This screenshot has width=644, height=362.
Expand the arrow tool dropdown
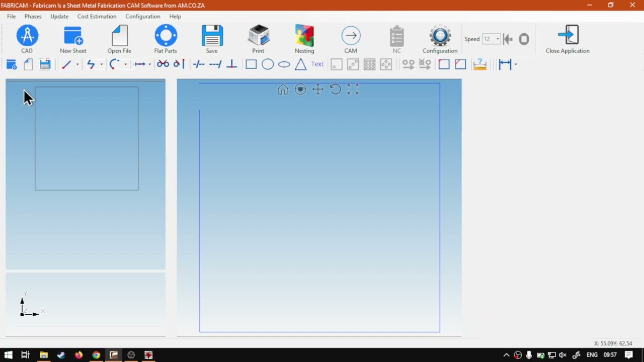coord(149,64)
